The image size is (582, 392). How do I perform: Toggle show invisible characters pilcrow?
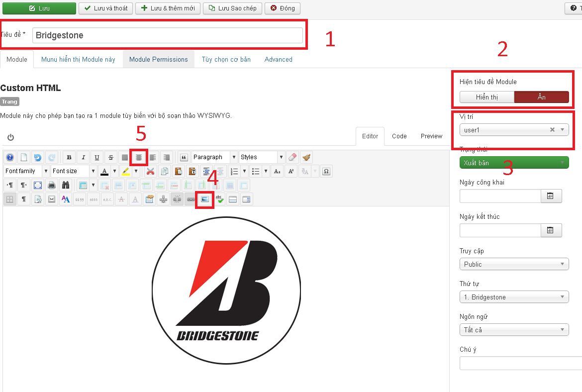24,199
